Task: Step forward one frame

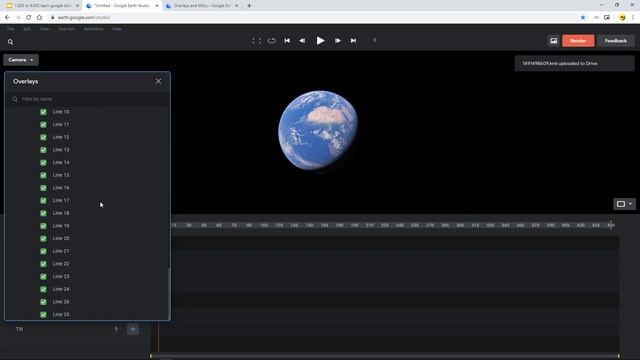Action: pyautogui.click(x=338, y=41)
